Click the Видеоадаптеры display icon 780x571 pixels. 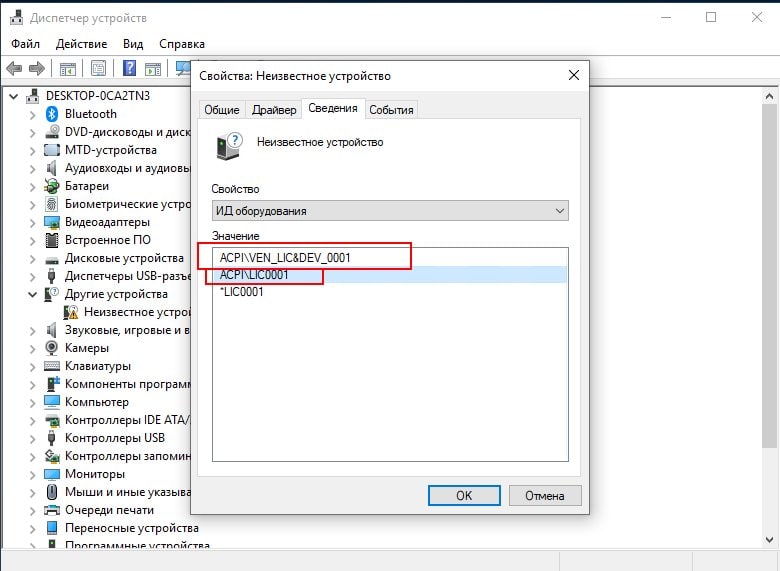[52, 222]
